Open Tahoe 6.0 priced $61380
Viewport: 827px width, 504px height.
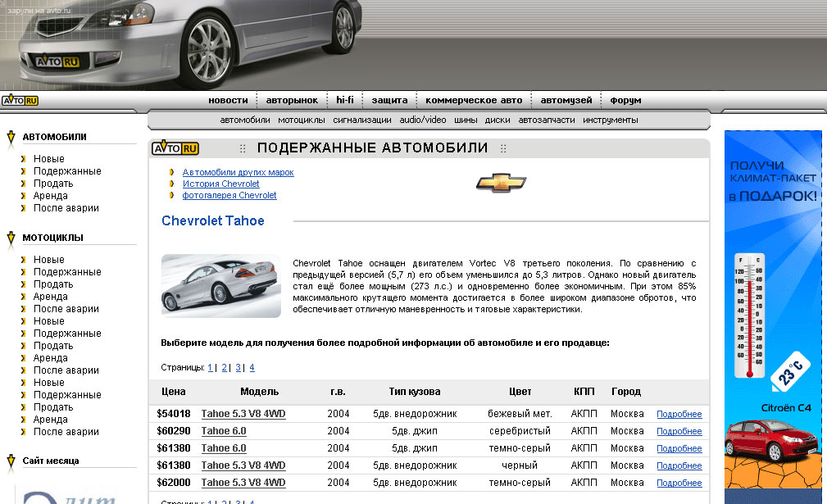click(x=224, y=448)
